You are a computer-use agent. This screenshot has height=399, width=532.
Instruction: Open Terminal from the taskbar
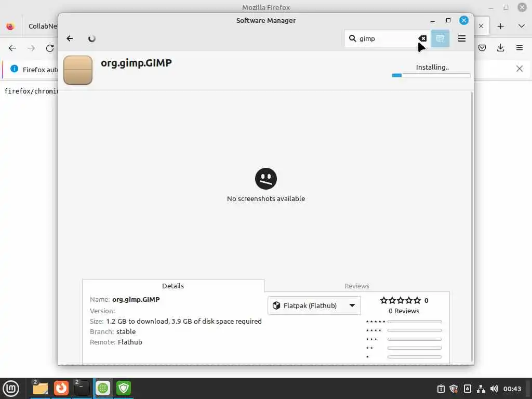click(x=82, y=388)
